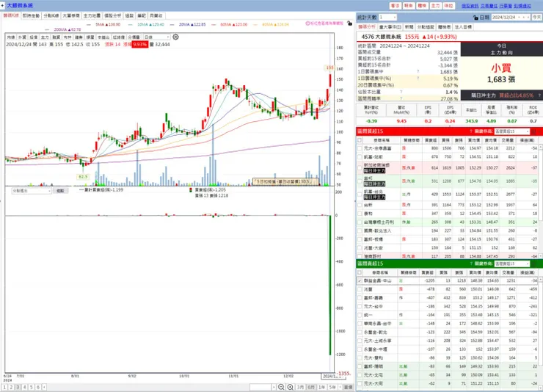Screen dimensions: 543x392
Task: Click the plus icon beside window title
Action: [2, 6]
